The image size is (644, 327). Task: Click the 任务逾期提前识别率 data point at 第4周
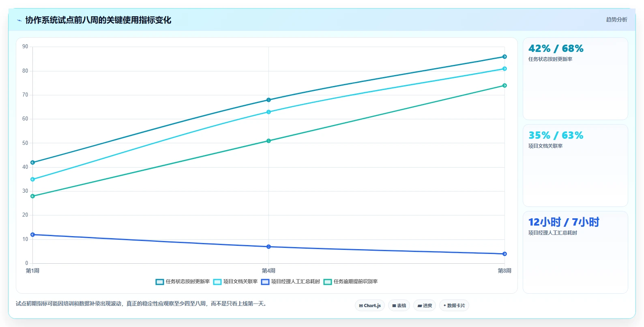tap(268, 141)
